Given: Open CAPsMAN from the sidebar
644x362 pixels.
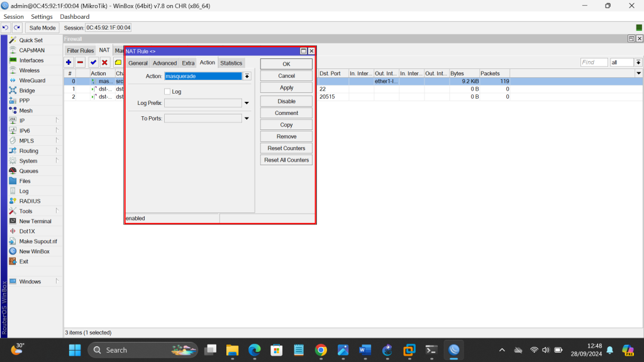Looking at the screenshot, I should click(31, 50).
